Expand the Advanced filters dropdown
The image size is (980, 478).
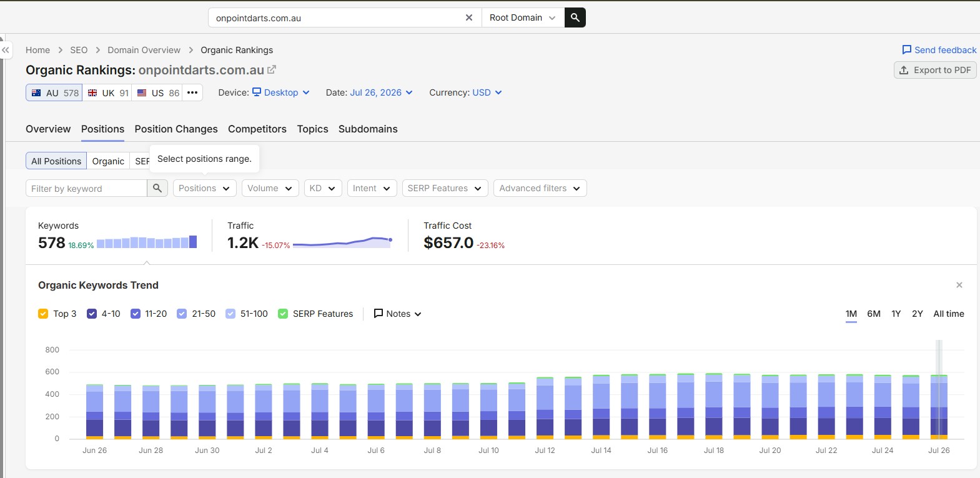[x=540, y=188]
